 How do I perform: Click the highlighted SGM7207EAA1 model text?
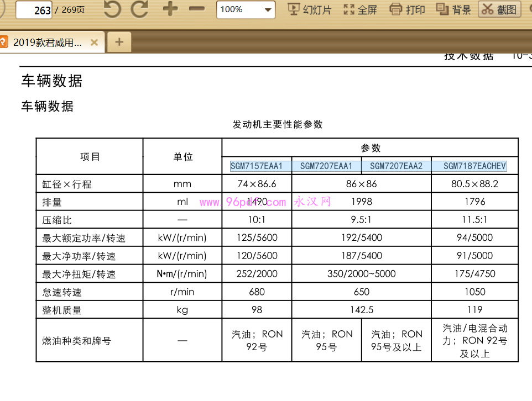pyautogui.click(x=326, y=166)
